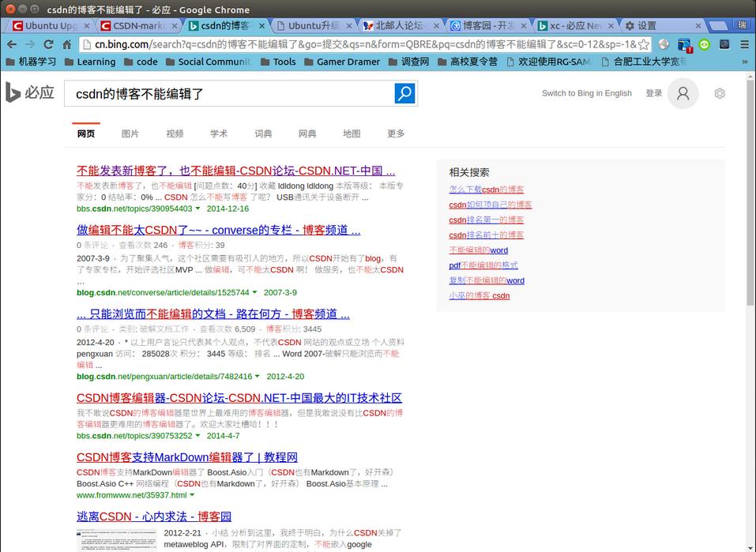
Task: Click Switch to Bing in English
Action: pyautogui.click(x=587, y=93)
